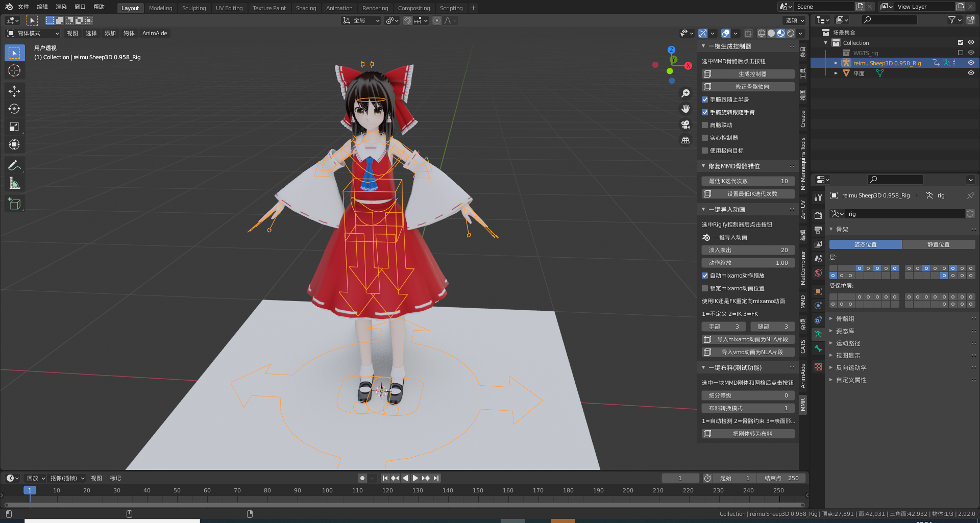The width and height of the screenshot is (980, 523).
Task: Select the Select Box tool
Action: point(14,53)
